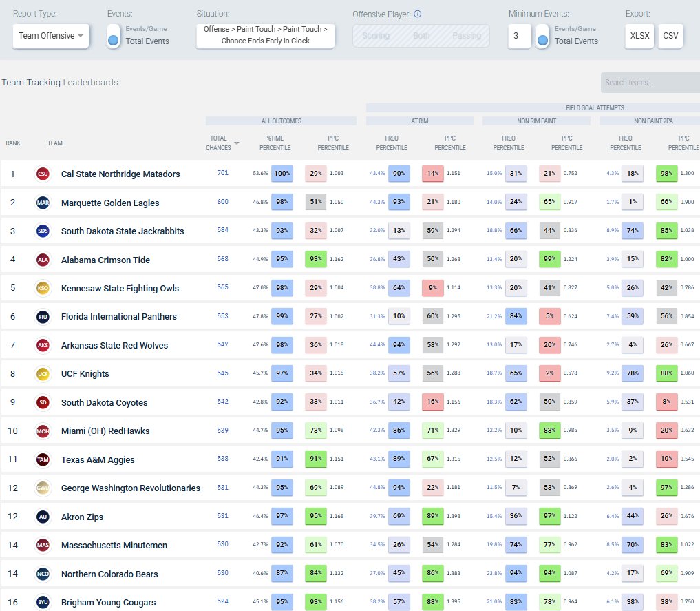Sort by At Rim Freq Percentile header
Viewport: 700px width, 611px height.
392,143
